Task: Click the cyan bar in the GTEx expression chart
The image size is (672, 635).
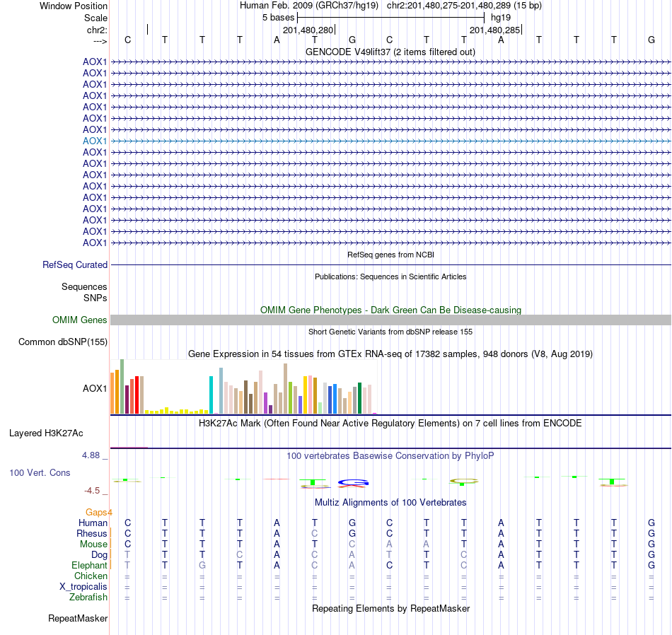Action: tap(212, 395)
